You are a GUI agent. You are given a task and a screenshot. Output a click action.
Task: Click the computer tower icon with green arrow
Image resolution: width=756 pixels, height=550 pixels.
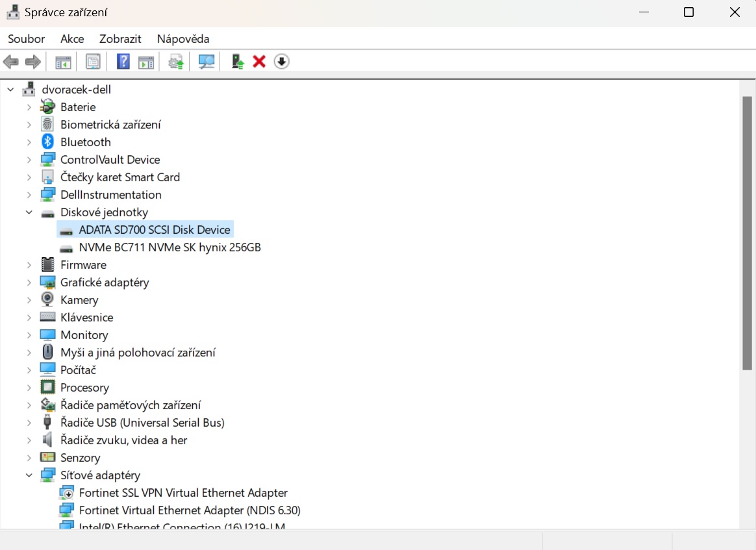(238, 62)
